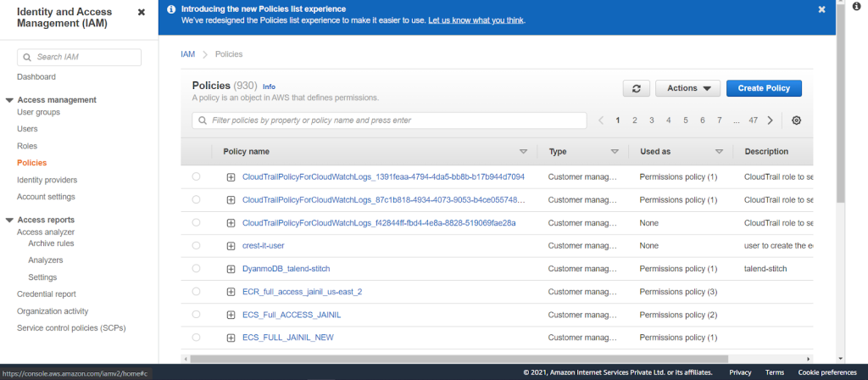The image size is (868, 380).
Task: Select the crest-it-user policy radio button
Action: 196,245
